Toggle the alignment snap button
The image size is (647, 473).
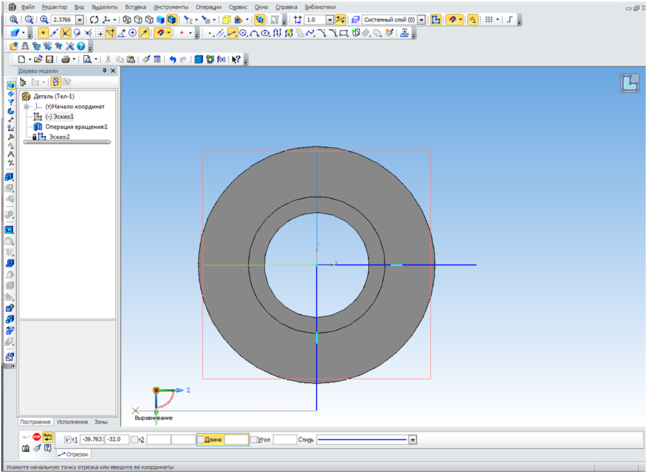110,33
